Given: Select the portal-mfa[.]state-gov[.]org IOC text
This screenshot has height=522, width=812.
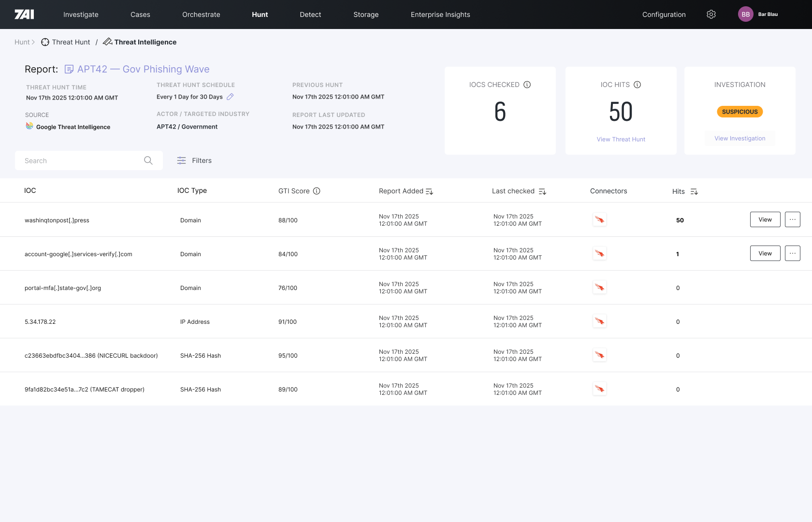Looking at the screenshot, I should (x=63, y=288).
